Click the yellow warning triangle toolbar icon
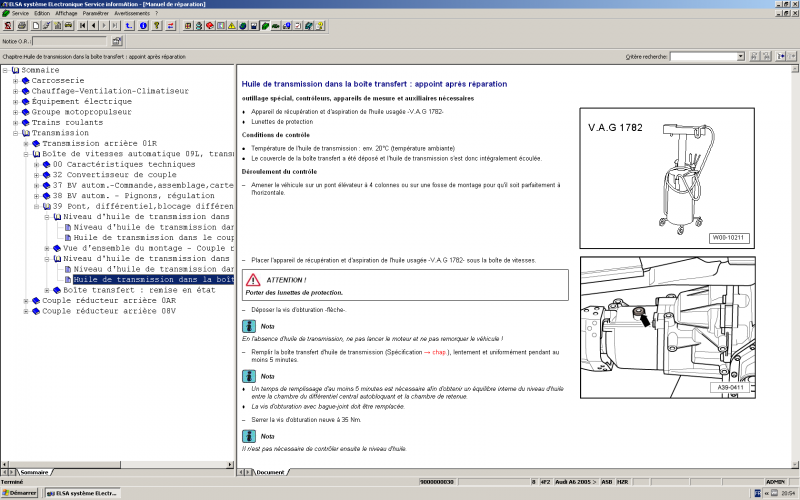This screenshot has width=800, height=500. (x=232, y=25)
